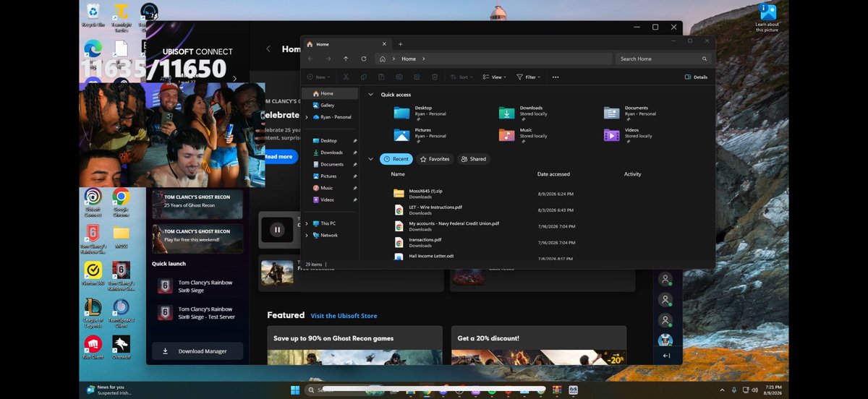Screen dimensions: 868x399
Task: Open the Play for free this weekend card
Action: [197, 239]
